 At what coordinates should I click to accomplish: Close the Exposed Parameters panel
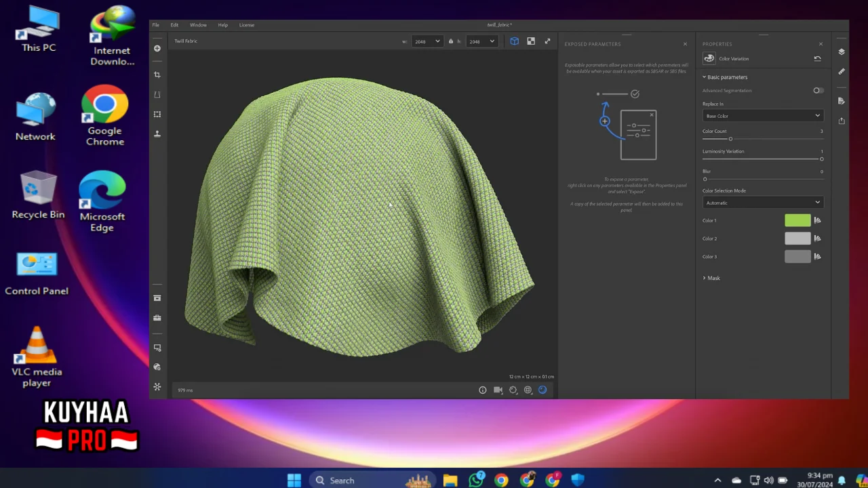coord(685,44)
